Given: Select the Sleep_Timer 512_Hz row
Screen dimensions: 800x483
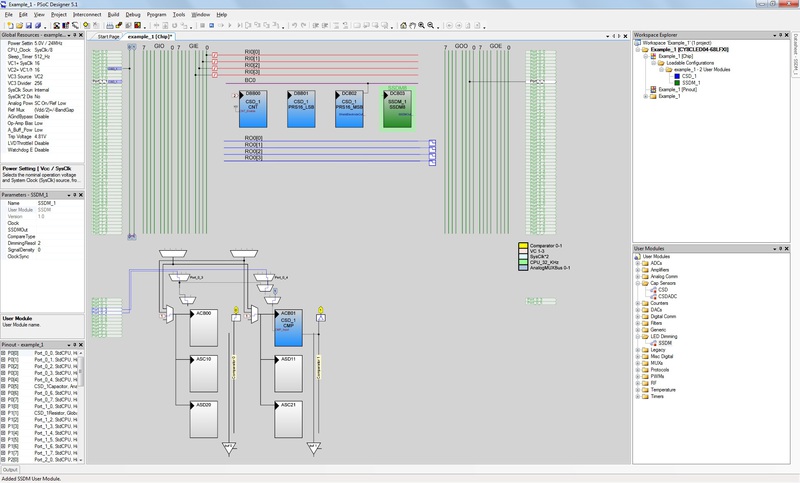Looking at the screenshot, I should pos(42,57).
